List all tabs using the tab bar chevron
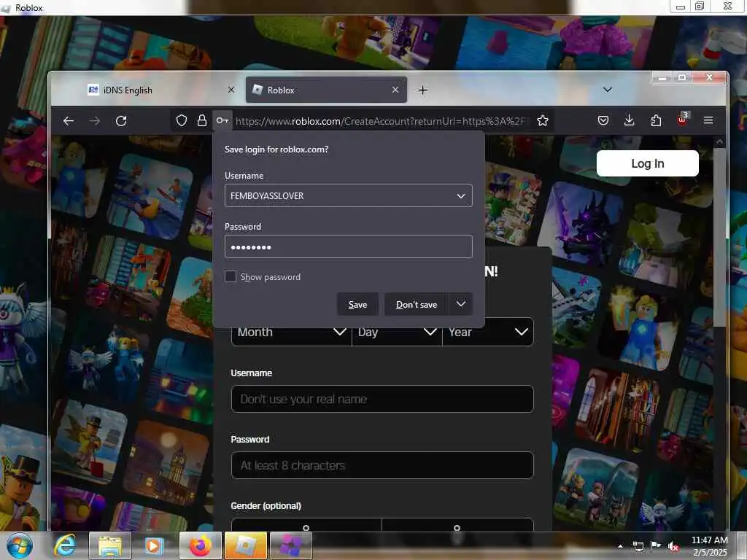Image resolution: width=747 pixels, height=560 pixels. 608,90
